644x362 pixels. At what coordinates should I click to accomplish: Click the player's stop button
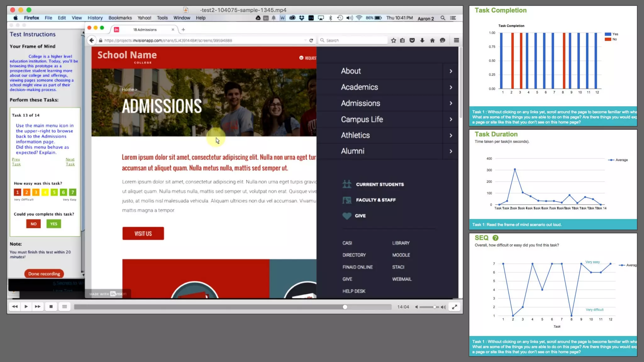coord(51,306)
